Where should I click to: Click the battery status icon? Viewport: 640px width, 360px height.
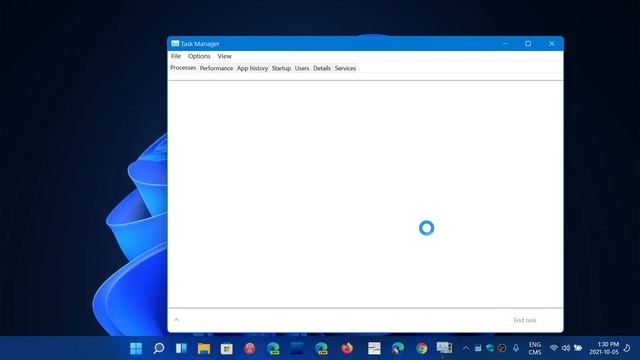(578, 348)
